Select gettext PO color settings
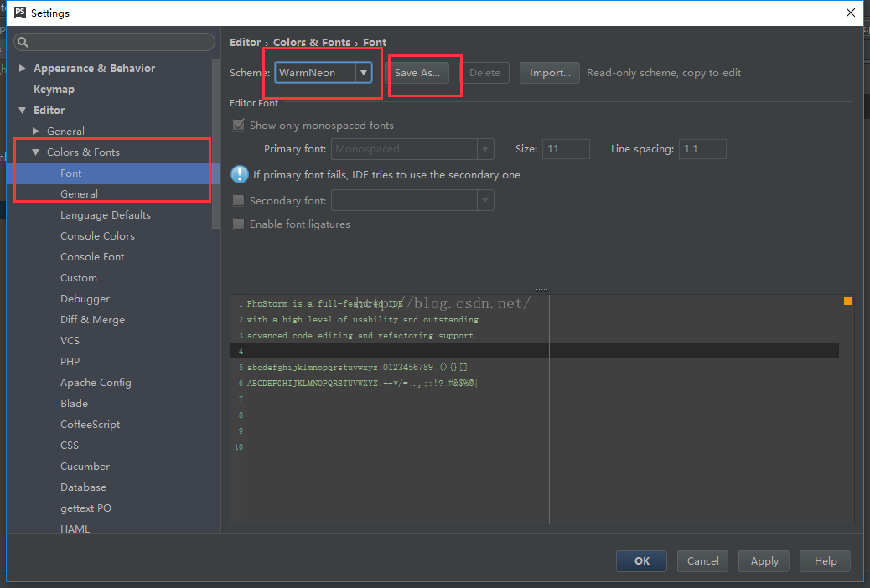Screen dimensions: 870x588 click(x=86, y=508)
